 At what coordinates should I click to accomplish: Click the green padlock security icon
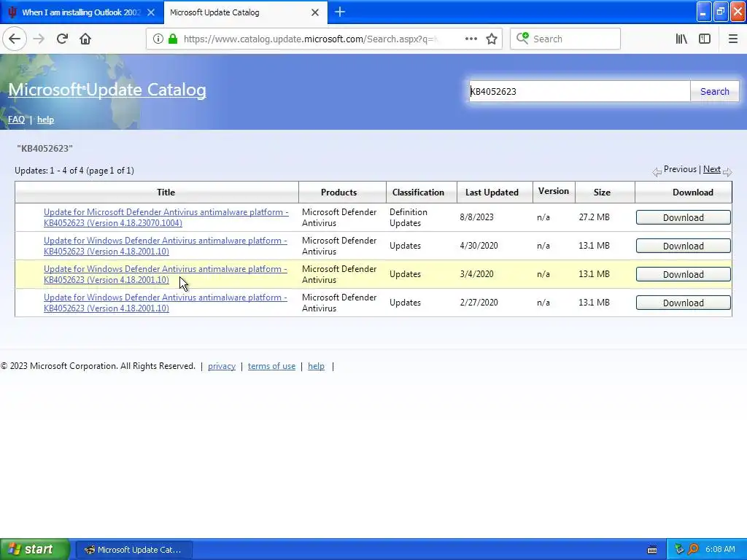tap(172, 39)
